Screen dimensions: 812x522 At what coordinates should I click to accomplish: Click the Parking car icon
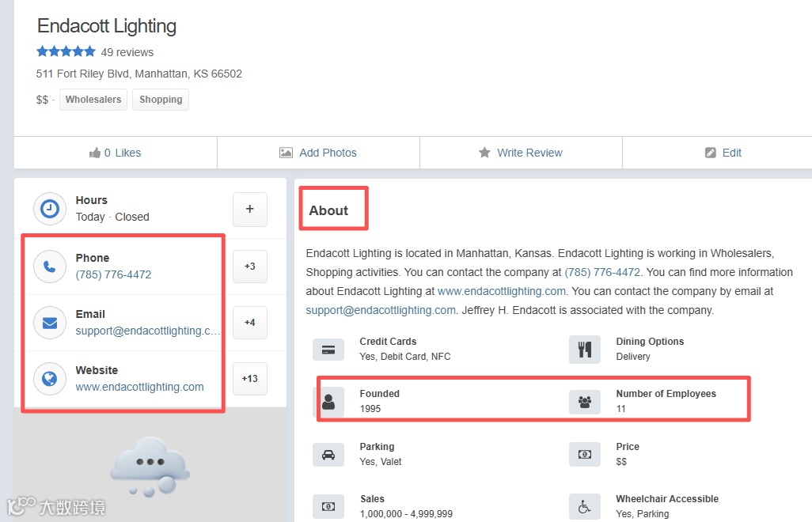coord(328,455)
